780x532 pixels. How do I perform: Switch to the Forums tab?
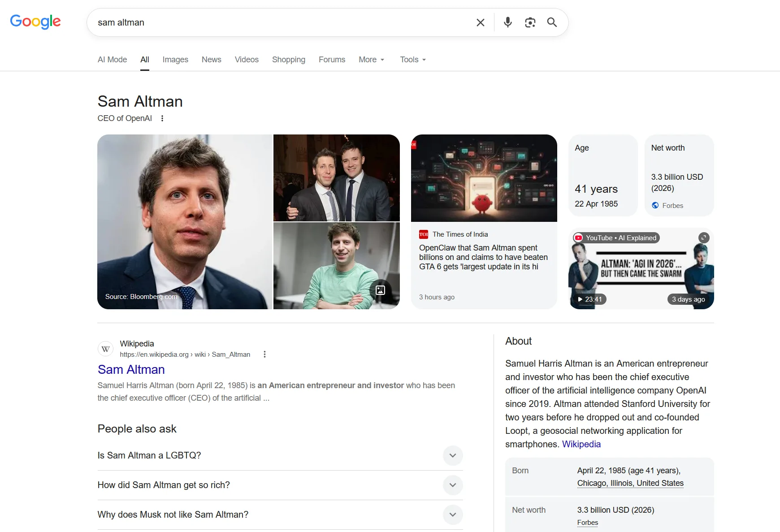332,60
